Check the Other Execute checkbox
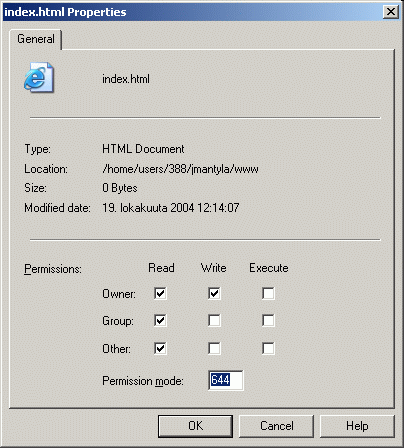 tap(268, 349)
